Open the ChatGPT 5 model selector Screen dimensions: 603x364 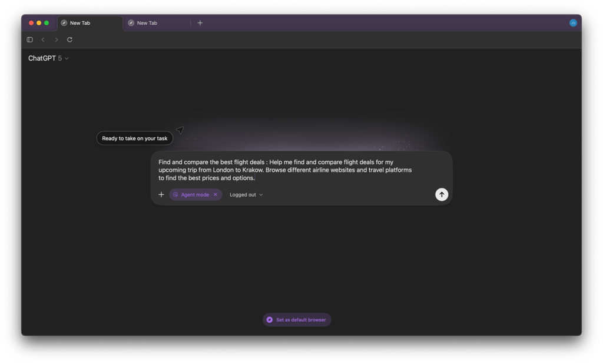click(x=48, y=58)
